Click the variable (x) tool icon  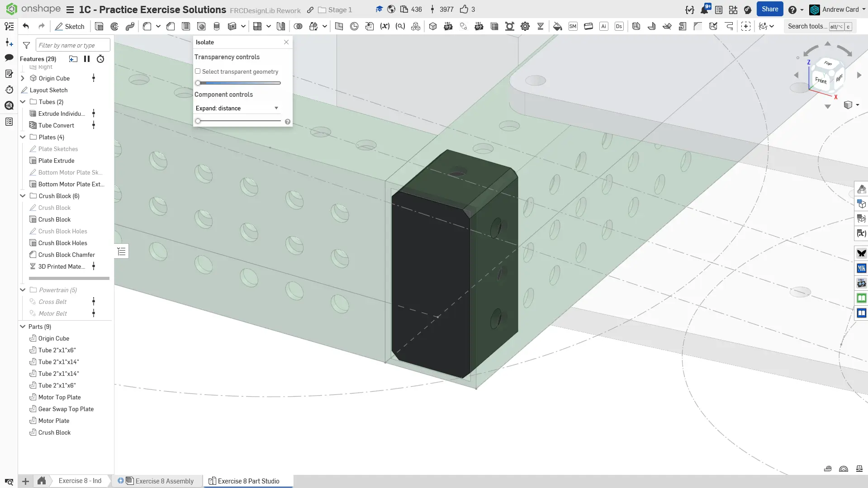(384, 26)
